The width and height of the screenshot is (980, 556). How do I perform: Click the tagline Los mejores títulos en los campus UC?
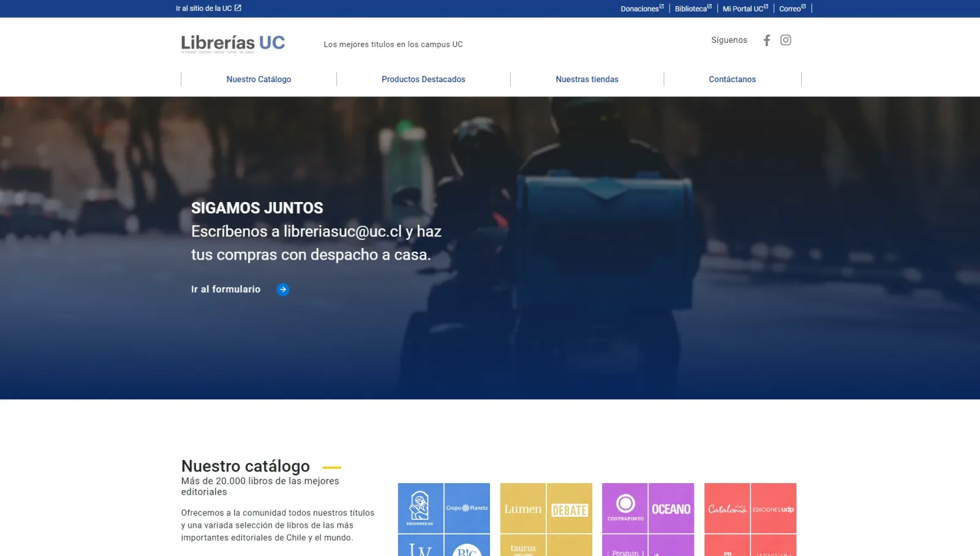coord(393,44)
